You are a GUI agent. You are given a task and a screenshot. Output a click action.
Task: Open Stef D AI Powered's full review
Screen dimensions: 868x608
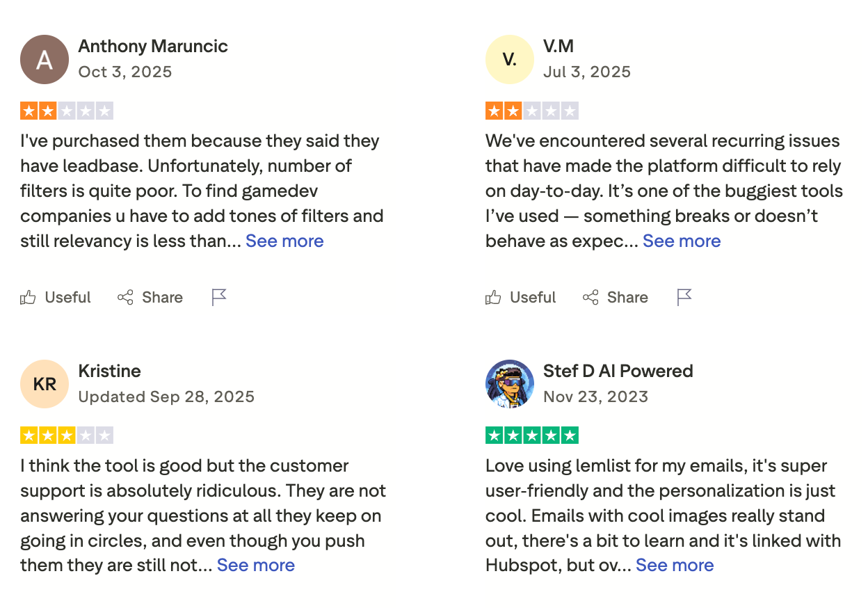click(x=674, y=565)
